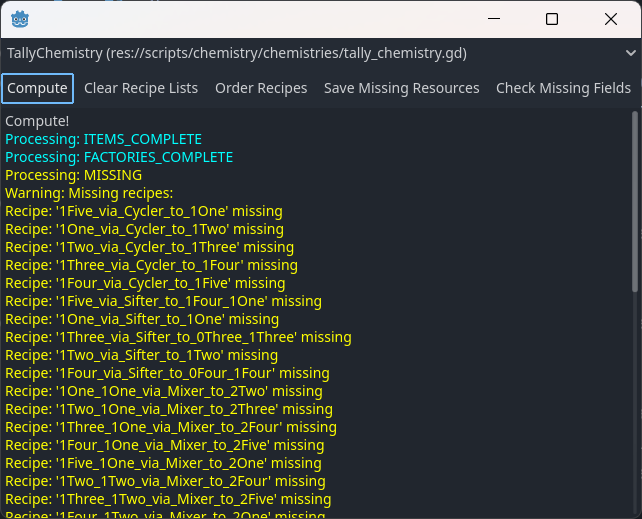Click '1Two_via_Cycler_to_1Three' missing line
The image size is (642, 519).
[x=149, y=247]
